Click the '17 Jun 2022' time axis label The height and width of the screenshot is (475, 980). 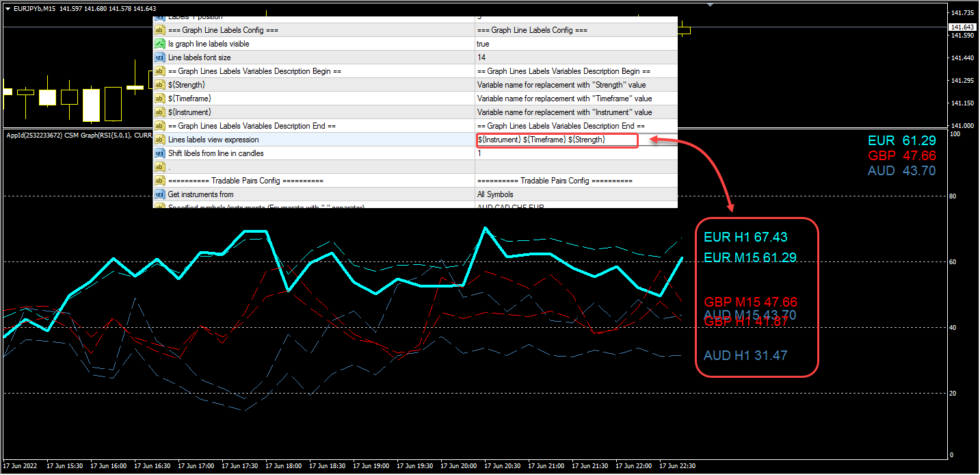(x=18, y=466)
